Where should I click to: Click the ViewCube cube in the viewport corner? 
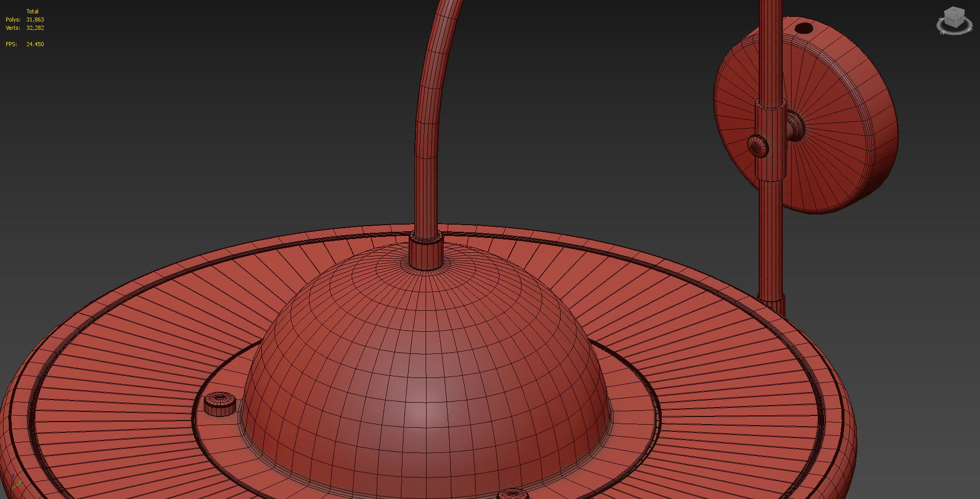coord(954,17)
